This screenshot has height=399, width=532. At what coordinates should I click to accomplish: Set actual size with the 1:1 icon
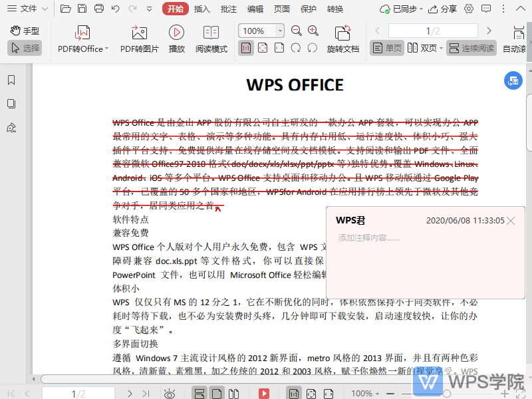[x=245, y=48]
